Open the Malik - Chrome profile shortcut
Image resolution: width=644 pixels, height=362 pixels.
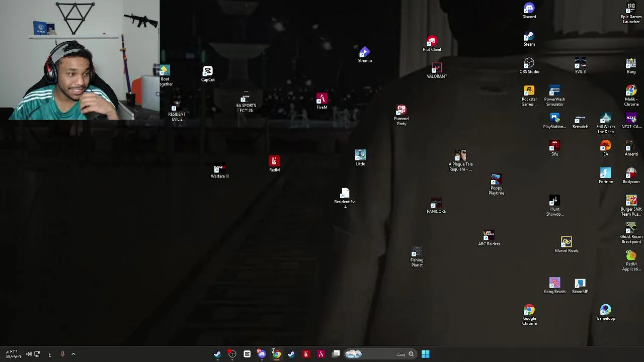coord(631,96)
